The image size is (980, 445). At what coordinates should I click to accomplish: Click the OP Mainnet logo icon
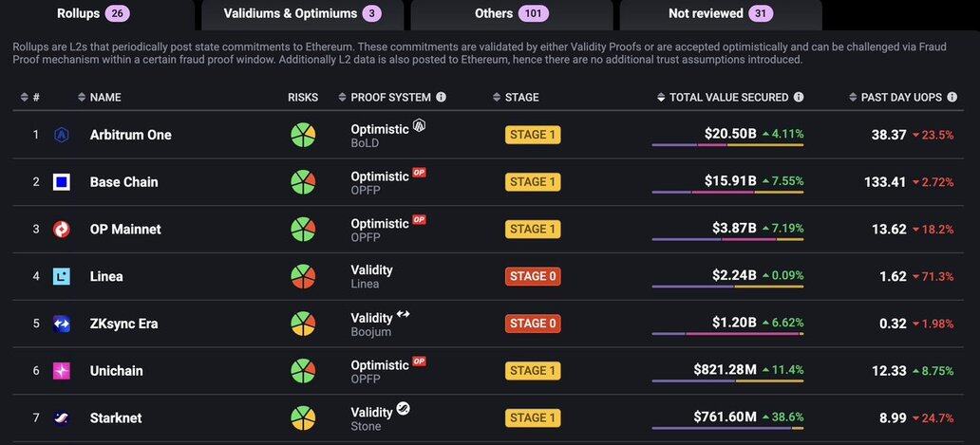[62, 230]
